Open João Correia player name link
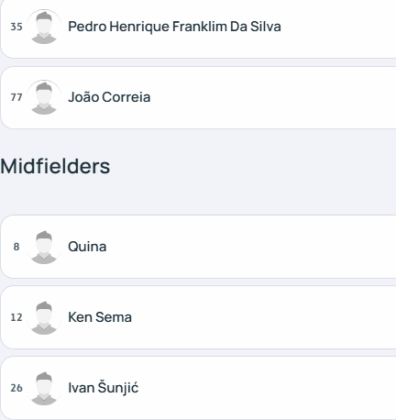This screenshot has height=420, width=396. pyautogui.click(x=109, y=97)
